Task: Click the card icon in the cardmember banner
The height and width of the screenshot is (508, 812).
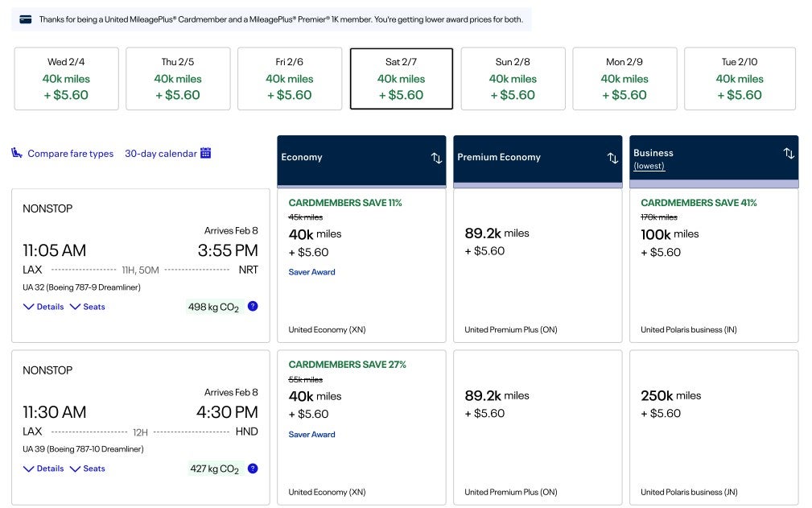Action: (x=25, y=19)
